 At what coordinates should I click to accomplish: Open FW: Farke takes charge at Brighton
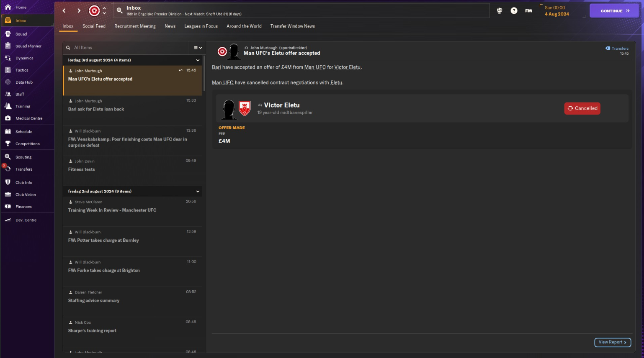point(132,272)
